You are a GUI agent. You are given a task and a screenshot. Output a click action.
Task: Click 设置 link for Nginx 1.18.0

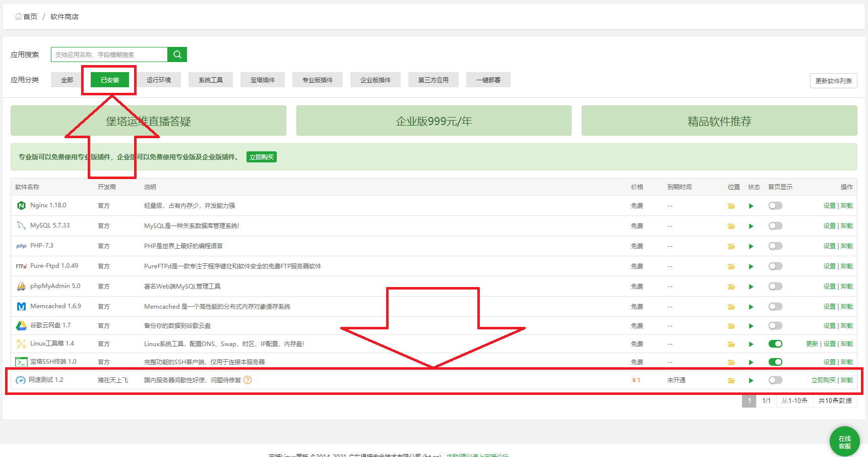(x=830, y=205)
